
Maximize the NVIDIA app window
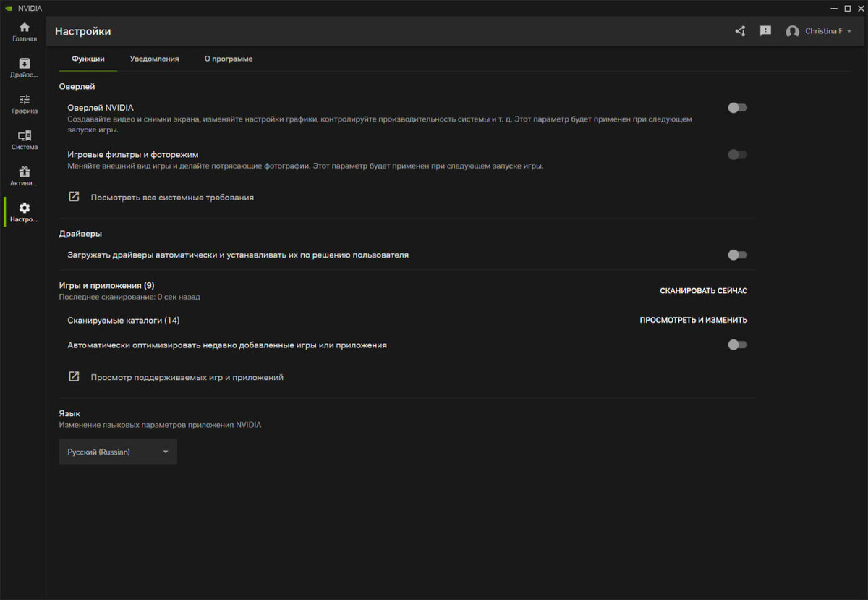847,8
